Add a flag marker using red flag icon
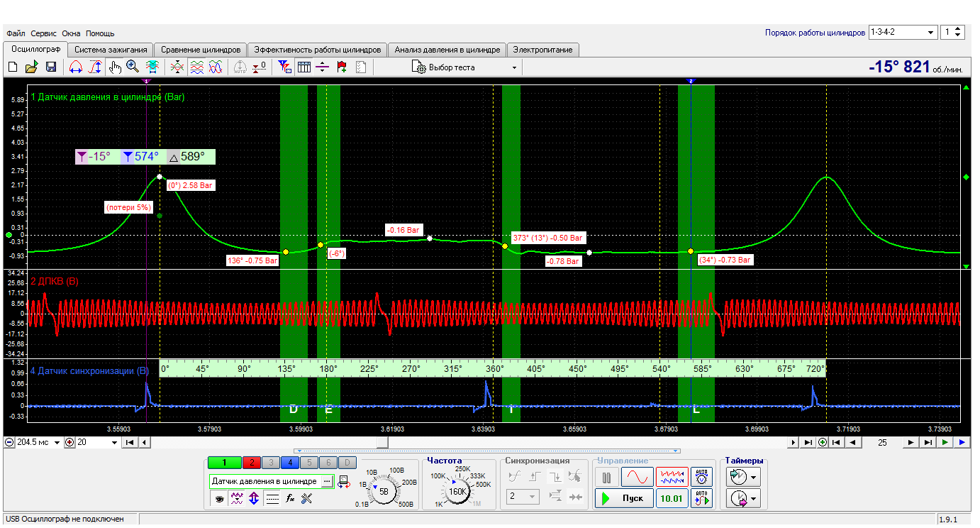Image resolution: width=980 pixels, height=528 pixels. 342,67
